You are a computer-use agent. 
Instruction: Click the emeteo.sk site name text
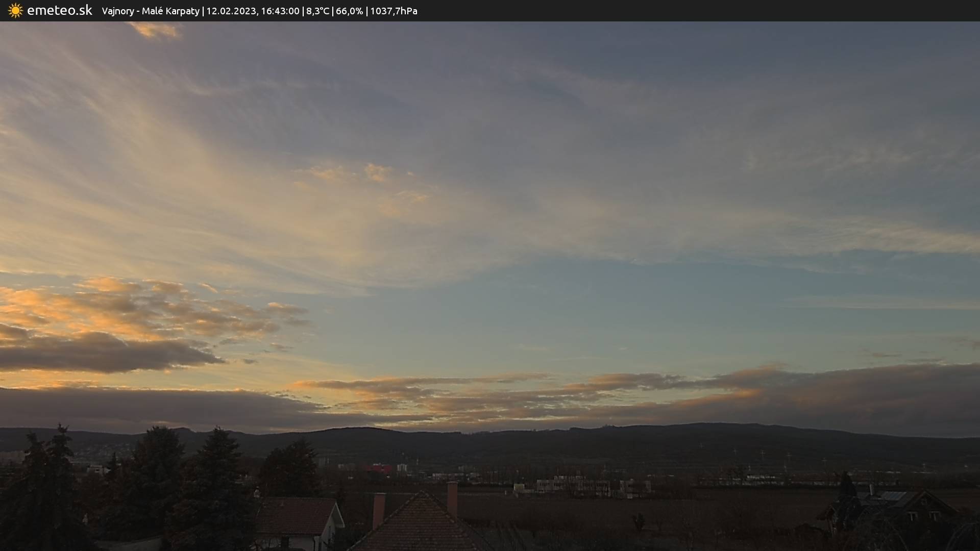tap(59, 11)
